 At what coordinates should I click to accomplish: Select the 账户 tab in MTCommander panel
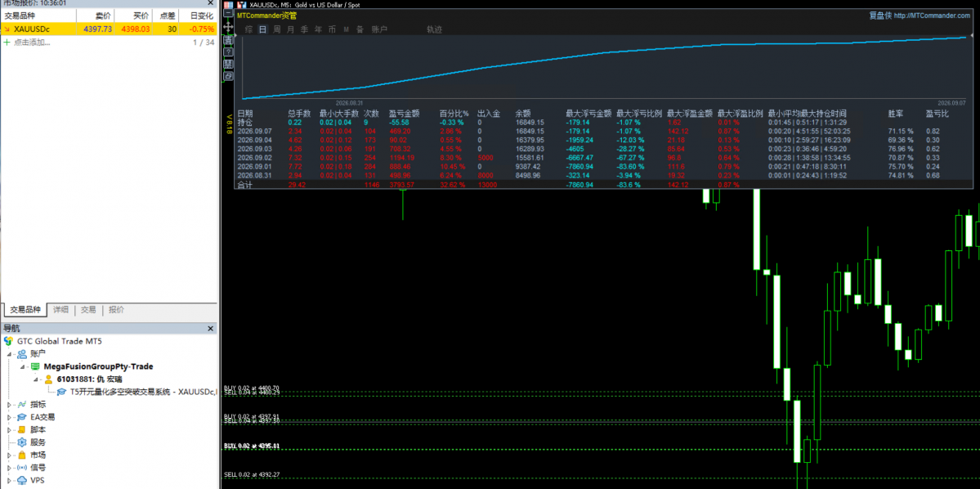tap(379, 29)
